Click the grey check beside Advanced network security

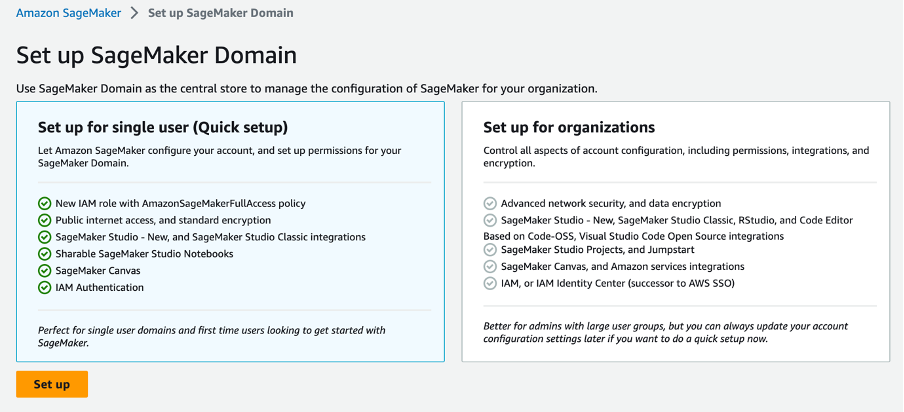pos(490,203)
